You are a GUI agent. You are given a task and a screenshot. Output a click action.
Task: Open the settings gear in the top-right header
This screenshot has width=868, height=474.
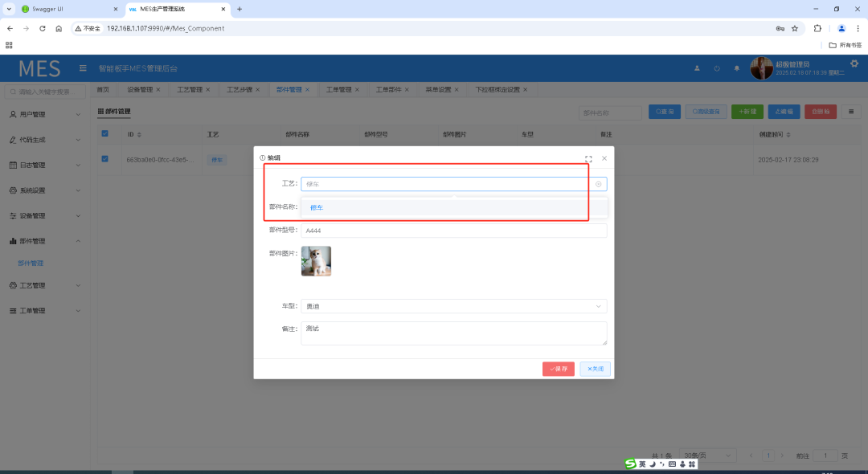pos(854,64)
